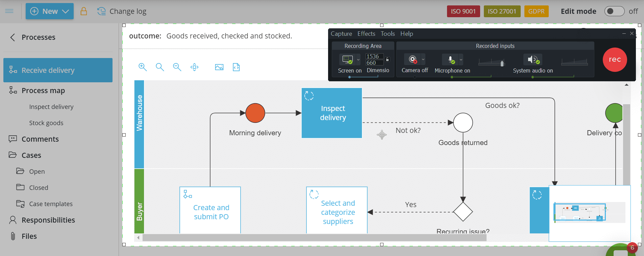Click the fit-to-screen pan icon
The height and width of the screenshot is (256, 644).
[194, 67]
